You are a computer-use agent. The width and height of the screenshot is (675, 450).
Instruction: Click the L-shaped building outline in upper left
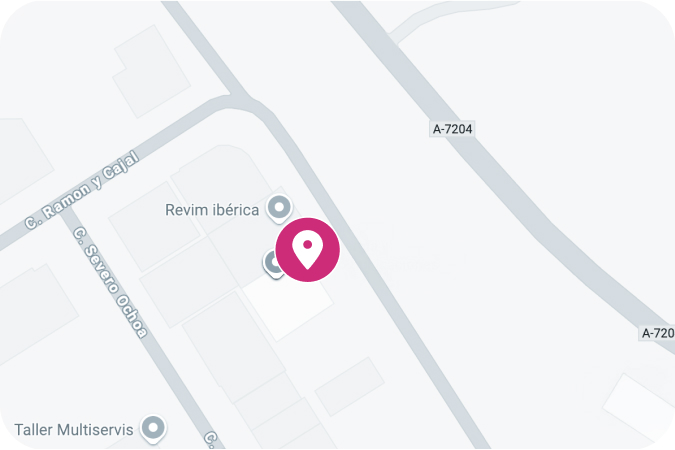coord(152,71)
